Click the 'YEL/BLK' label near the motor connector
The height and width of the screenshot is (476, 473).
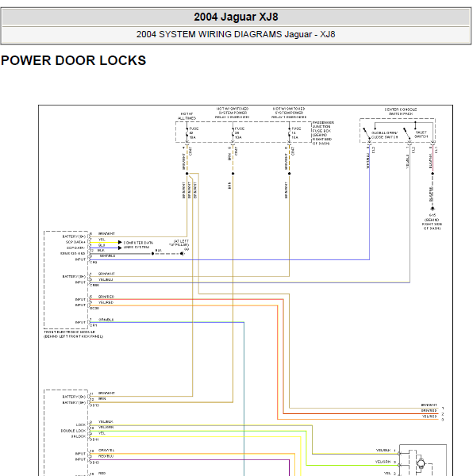[383, 451]
